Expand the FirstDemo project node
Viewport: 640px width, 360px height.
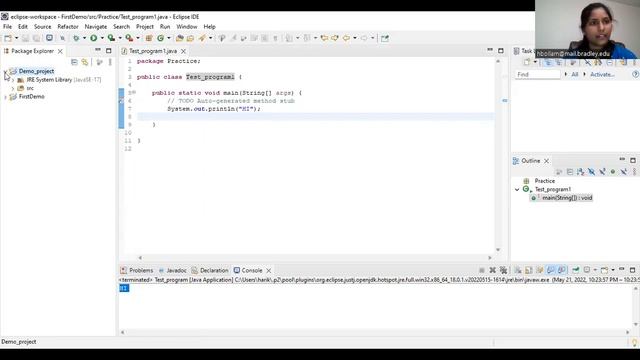click(5, 97)
